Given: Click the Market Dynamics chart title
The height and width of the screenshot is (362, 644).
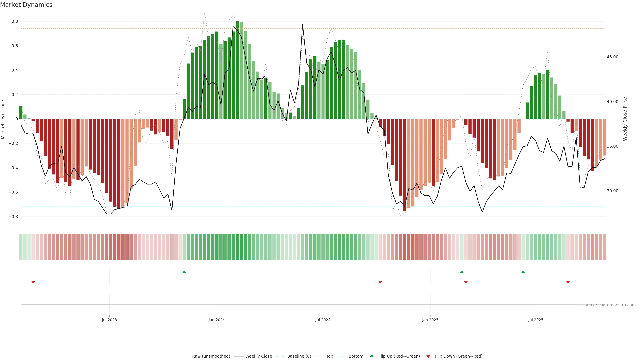Looking at the screenshot, I should click(26, 5).
